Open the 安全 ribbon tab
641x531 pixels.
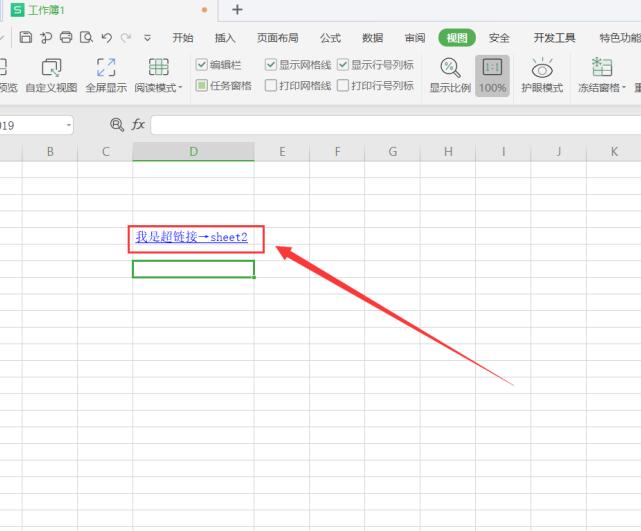click(499, 38)
